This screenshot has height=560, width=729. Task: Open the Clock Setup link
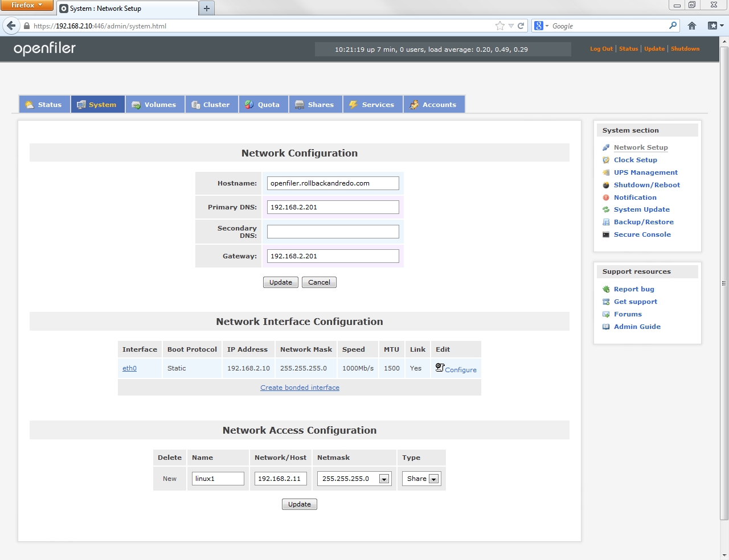[x=635, y=160]
